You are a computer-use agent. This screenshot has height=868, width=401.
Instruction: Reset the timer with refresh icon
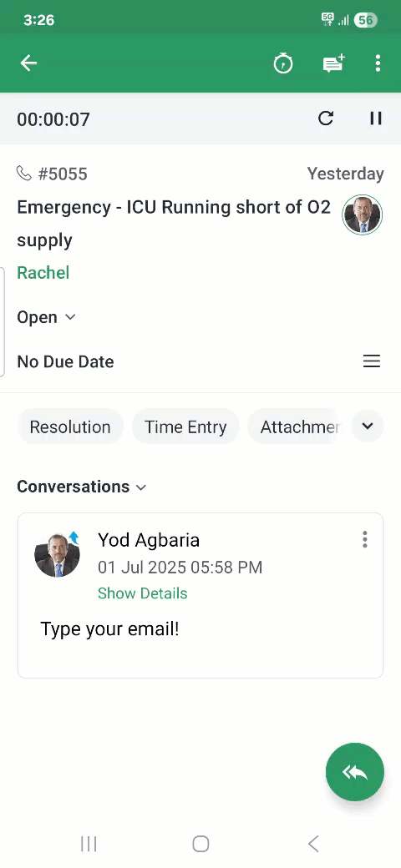tap(326, 118)
